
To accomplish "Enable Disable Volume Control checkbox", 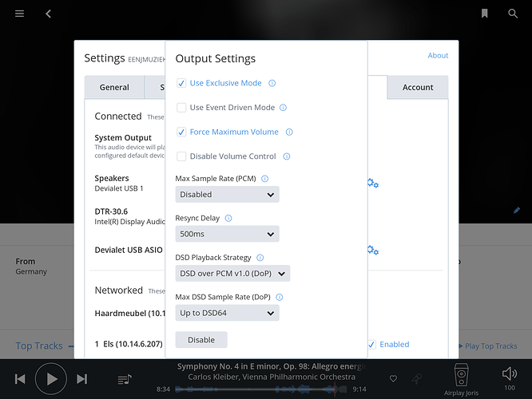I will point(181,156).
